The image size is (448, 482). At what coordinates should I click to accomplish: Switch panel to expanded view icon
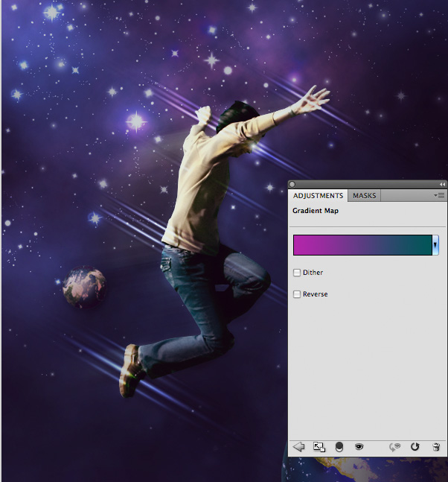point(319,447)
